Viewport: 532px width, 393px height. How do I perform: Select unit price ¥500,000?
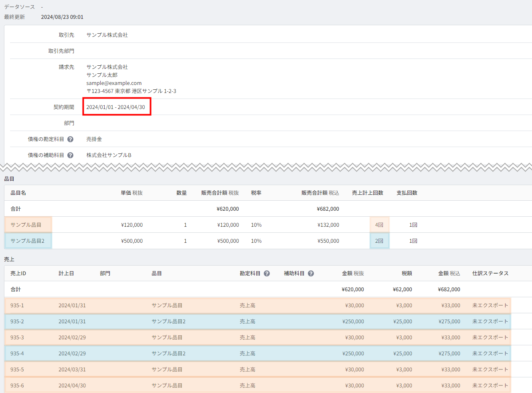pyautogui.click(x=132, y=241)
